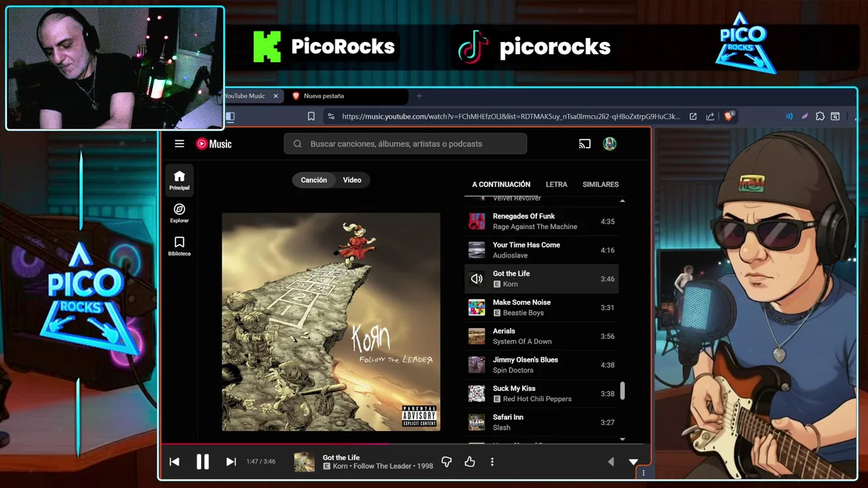This screenshot has width=868, height=488.
Task: Click the share icon in address bar
Action: 710,117
